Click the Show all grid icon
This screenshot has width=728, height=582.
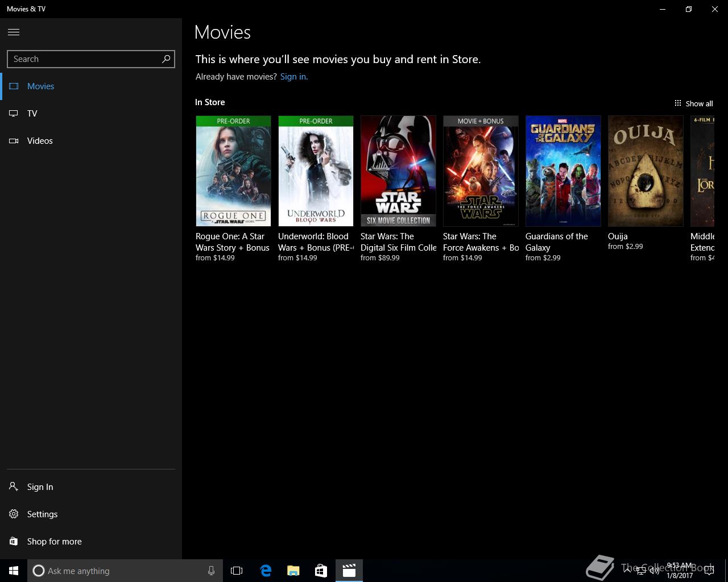click(678, 103)
